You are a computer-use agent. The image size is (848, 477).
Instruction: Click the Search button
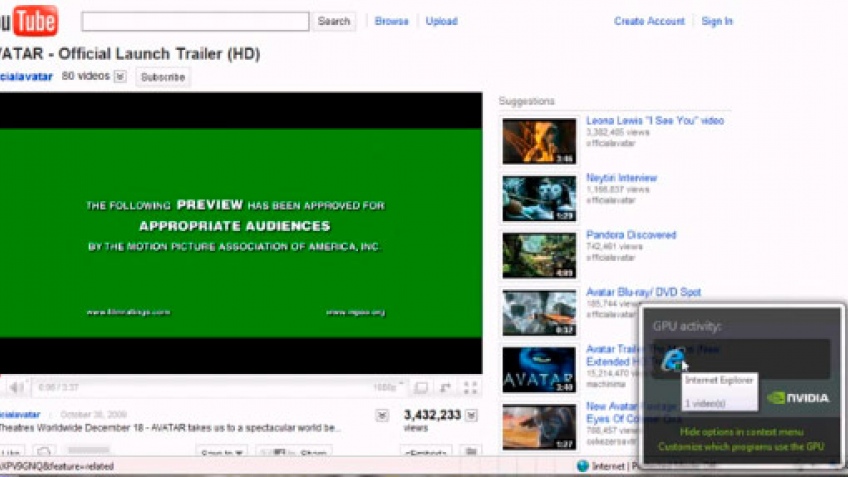[x=334, y=22]
